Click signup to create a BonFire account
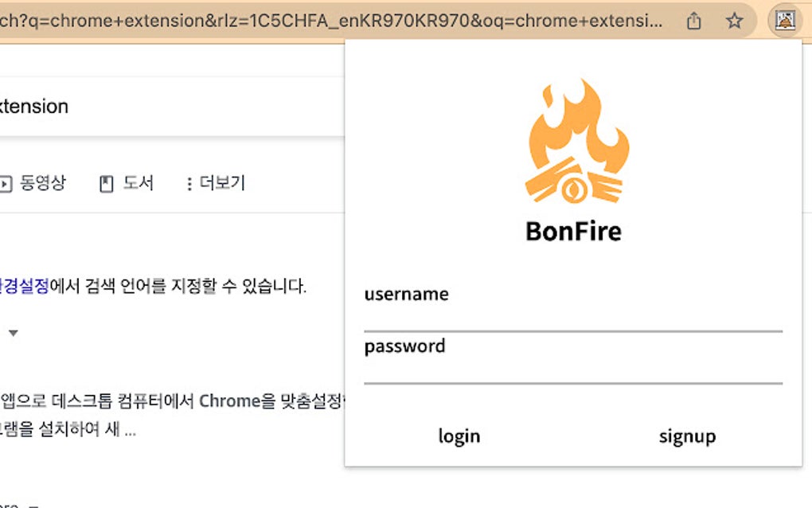The width and height of the screenshot is (812, 508). [686, 436]
